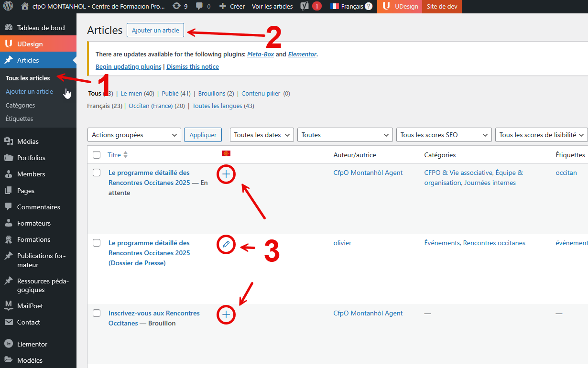This screenshot has height=368, width=588.
Task: Check the pending Rencontres Occitanes 2025 article
Action: 97,173
